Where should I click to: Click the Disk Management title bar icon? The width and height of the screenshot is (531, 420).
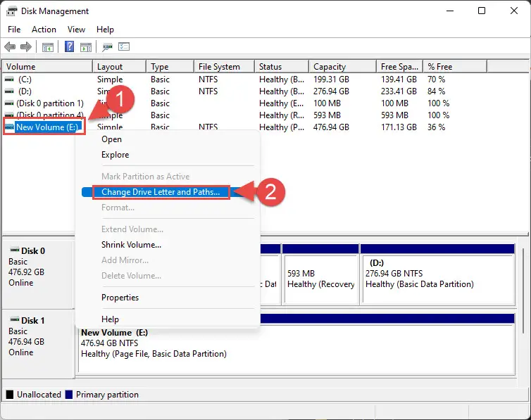click(x=11, y=11)
